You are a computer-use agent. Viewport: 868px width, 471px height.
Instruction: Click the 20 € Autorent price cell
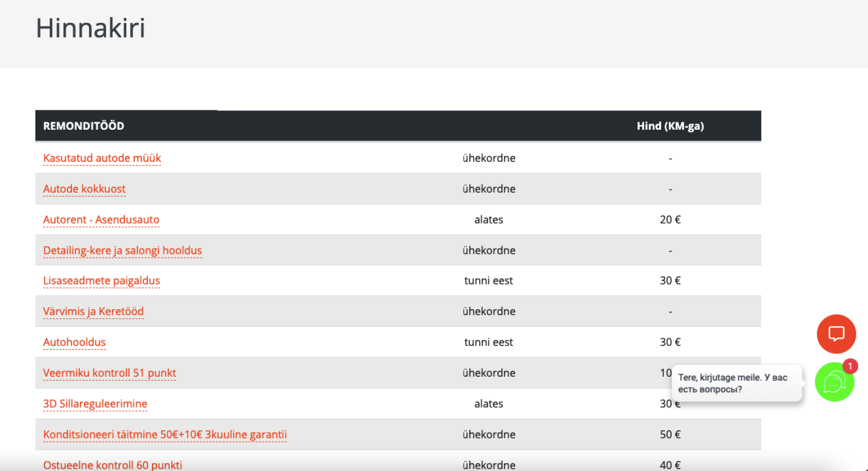pos(670,219)
